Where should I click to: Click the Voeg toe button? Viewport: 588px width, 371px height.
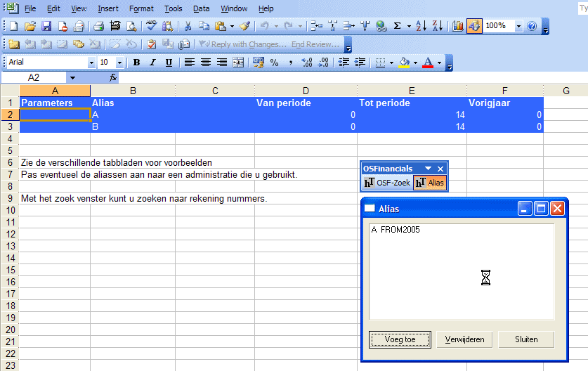pyautogui.click(x=400, y=339)
